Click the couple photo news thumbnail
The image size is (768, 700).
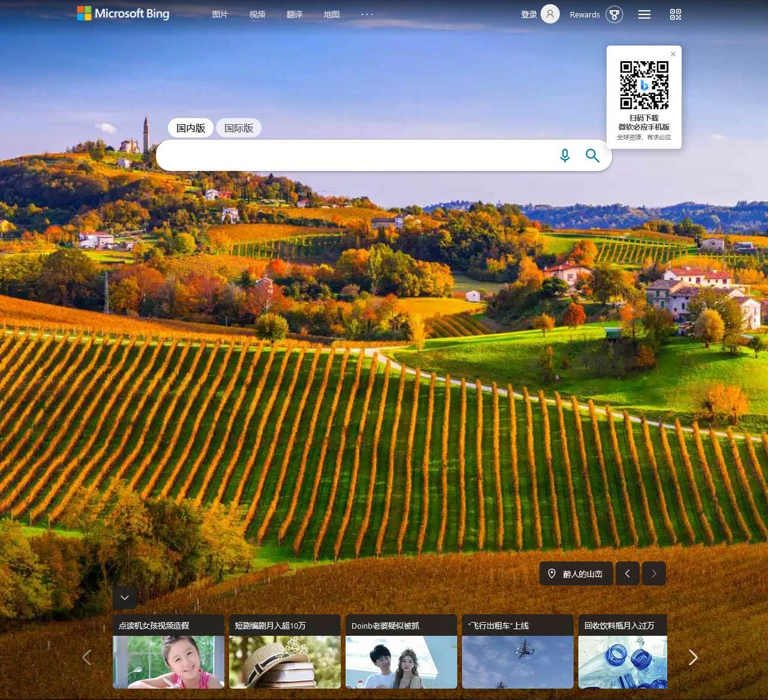coord(401,662)
